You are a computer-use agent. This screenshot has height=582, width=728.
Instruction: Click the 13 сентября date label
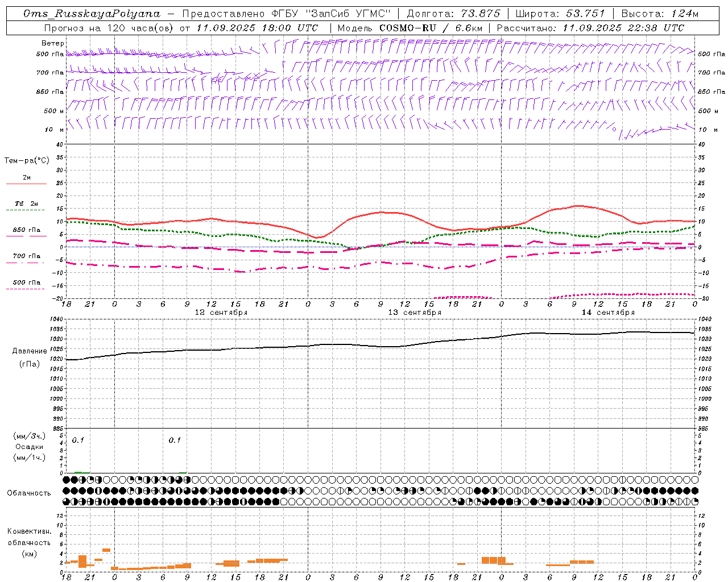(415, 313)
